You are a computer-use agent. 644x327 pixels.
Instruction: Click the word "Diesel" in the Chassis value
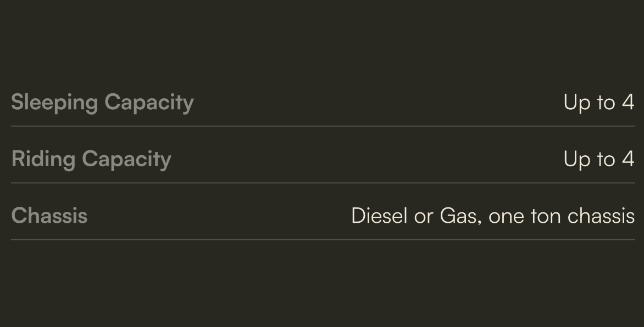[x=379, y=216]
